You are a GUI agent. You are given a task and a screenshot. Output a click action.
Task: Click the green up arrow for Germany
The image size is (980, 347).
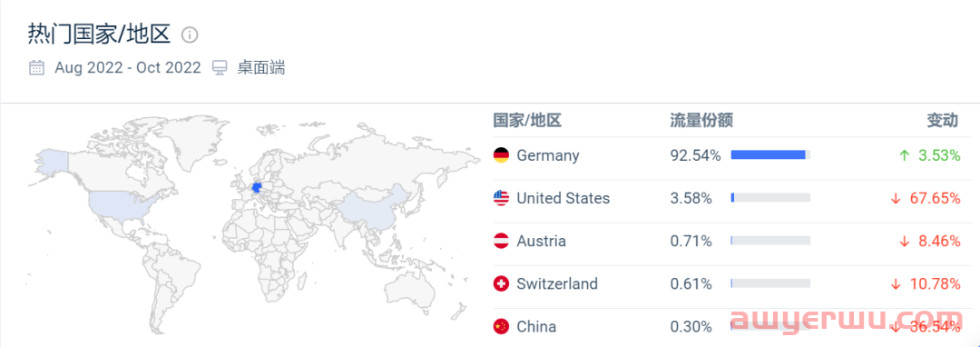tap(905, 155)
